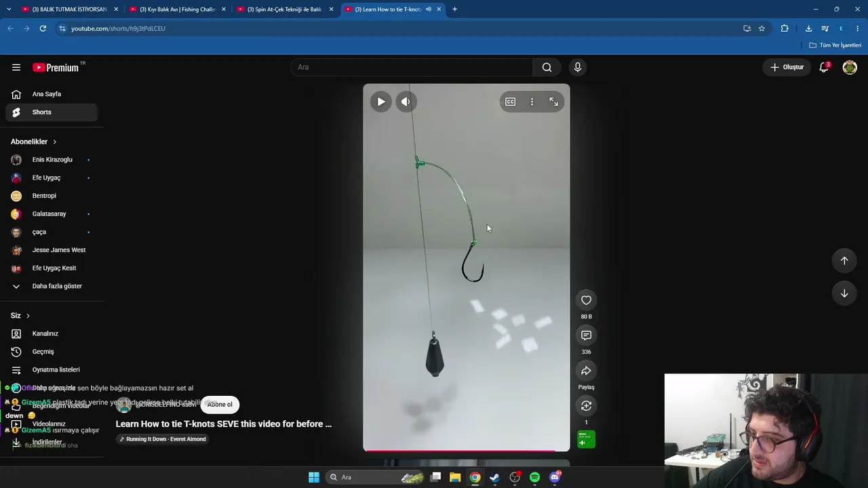
Task: Open the first Efe Uygaç subscription
Action: coord(52,178)
